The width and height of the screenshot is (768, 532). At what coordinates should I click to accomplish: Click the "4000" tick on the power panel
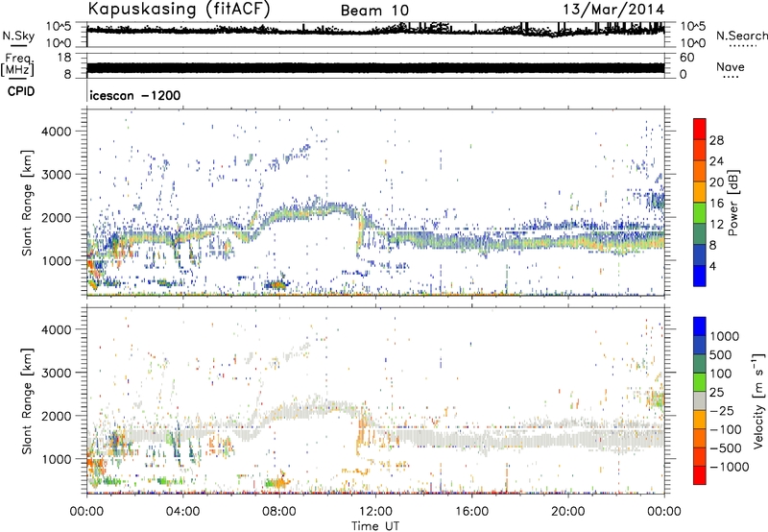click(x=56, y=132)
